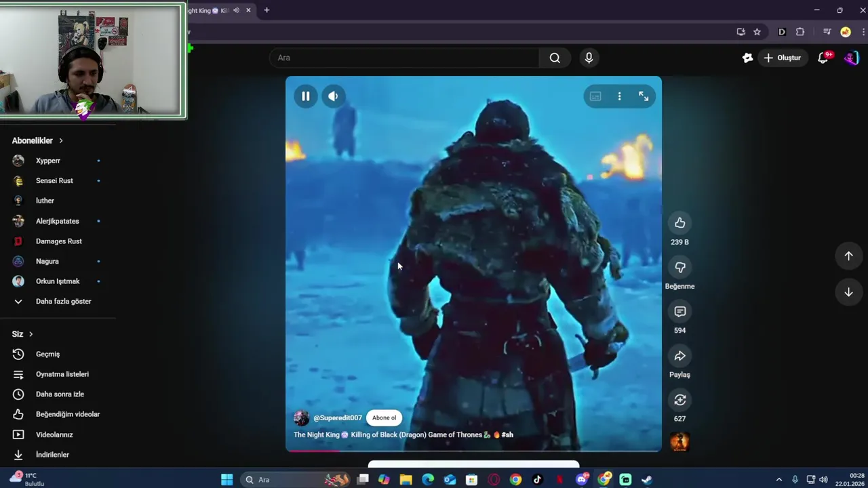
Task: Open the #sh hashtag in the title
Action: (507, 434)
